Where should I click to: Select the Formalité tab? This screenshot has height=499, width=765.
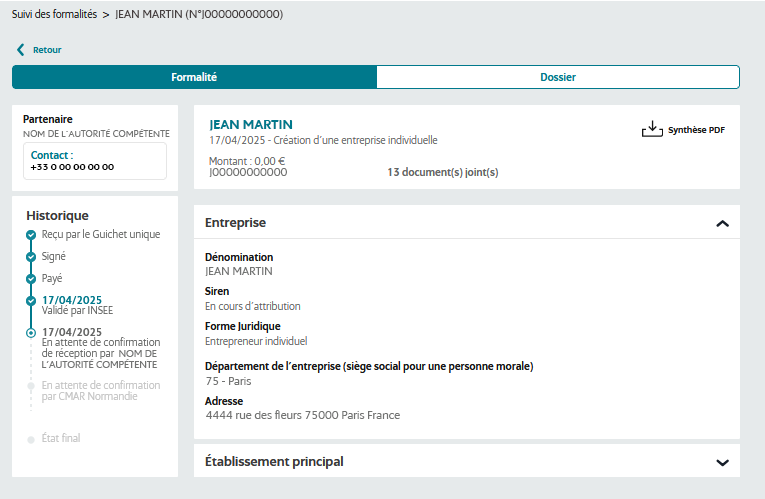coord(194,77)
